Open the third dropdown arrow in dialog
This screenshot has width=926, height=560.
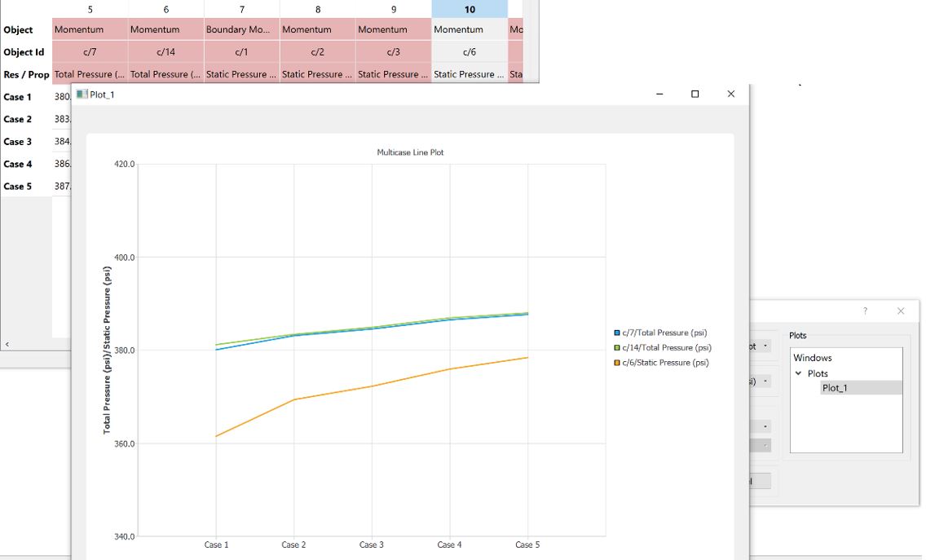coord(765,426)
